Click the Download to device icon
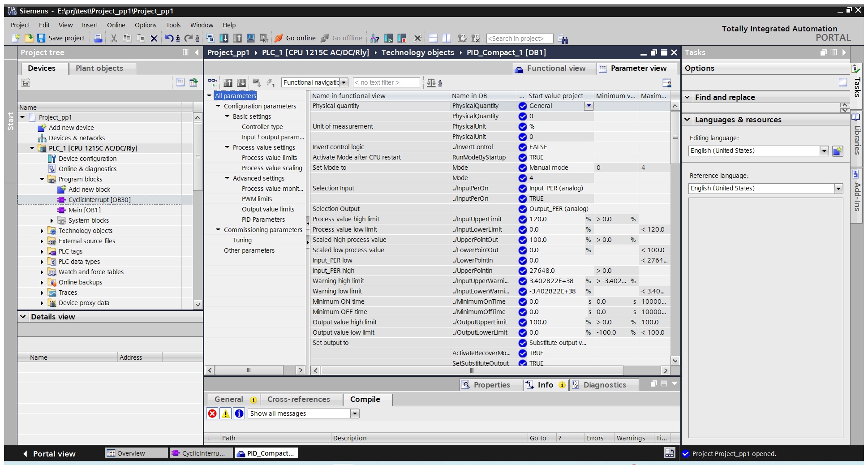Image resolution: width=868 pixels, height=465 pixels. click(224, 38)
